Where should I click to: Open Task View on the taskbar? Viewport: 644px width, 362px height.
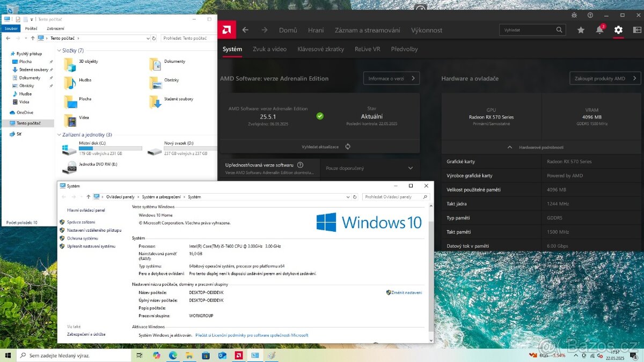tap(140, 355)
